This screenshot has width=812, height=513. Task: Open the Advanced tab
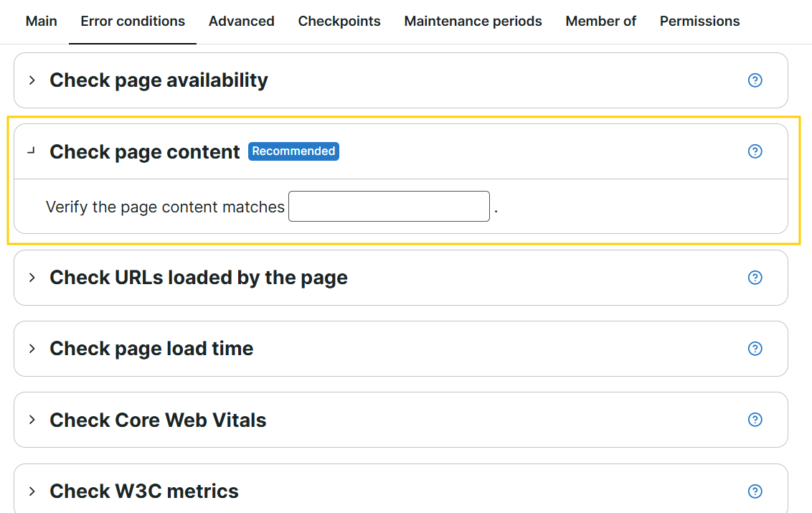pyautogui.click(x=241, y=22)
